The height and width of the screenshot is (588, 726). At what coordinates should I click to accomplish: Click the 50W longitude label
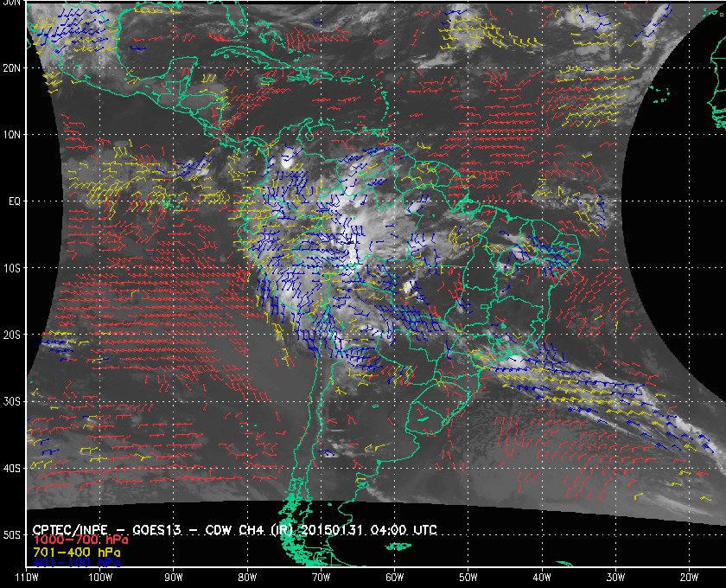tap(468, 578)
